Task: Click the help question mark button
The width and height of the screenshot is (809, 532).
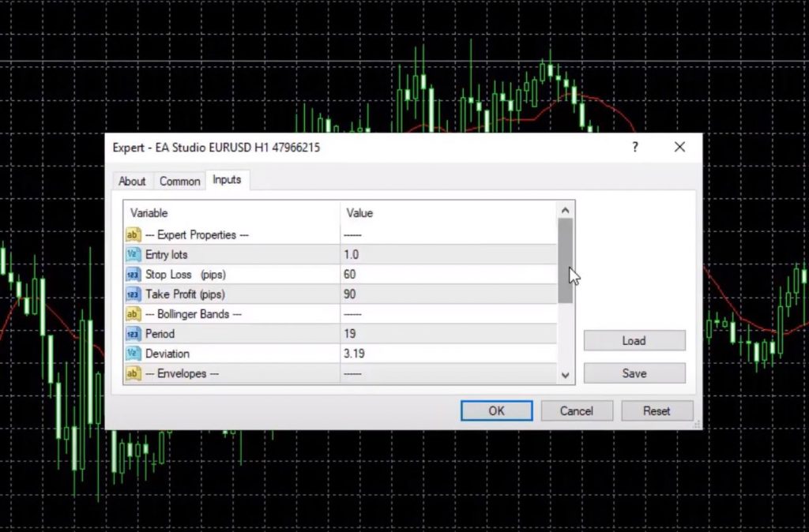Action: pos(635,147)
